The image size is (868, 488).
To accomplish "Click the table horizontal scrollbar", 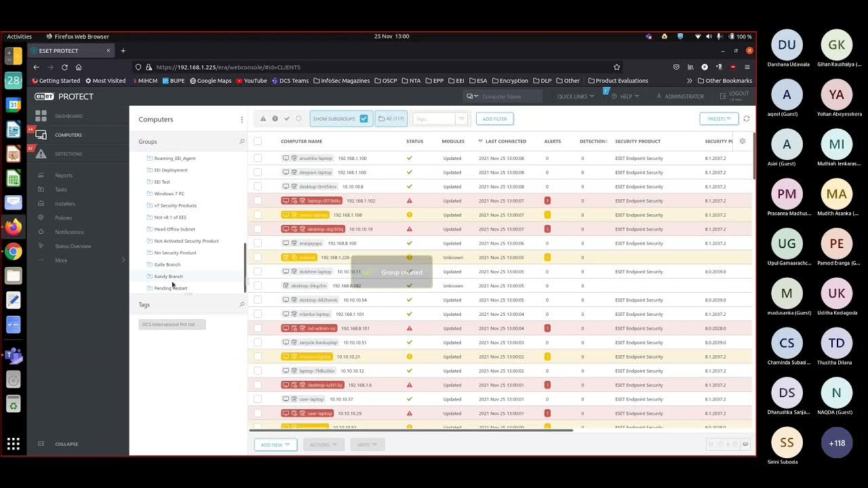I will tap(411, 430).
